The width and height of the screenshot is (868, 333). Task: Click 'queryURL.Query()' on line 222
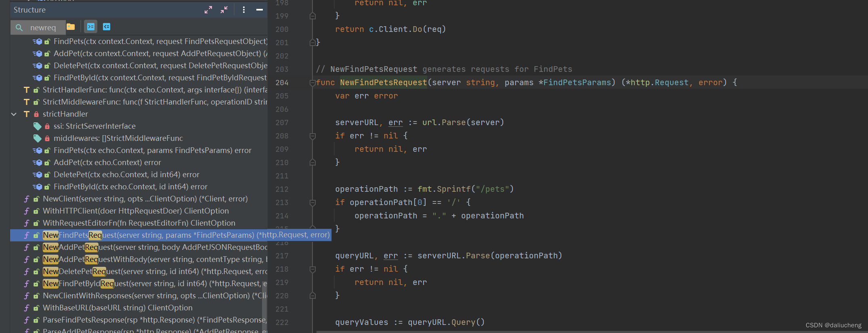[x=446, y=322]
